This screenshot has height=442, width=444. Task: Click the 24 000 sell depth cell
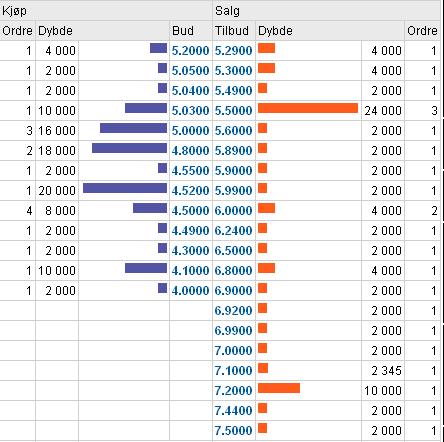[x=383, y=111]
